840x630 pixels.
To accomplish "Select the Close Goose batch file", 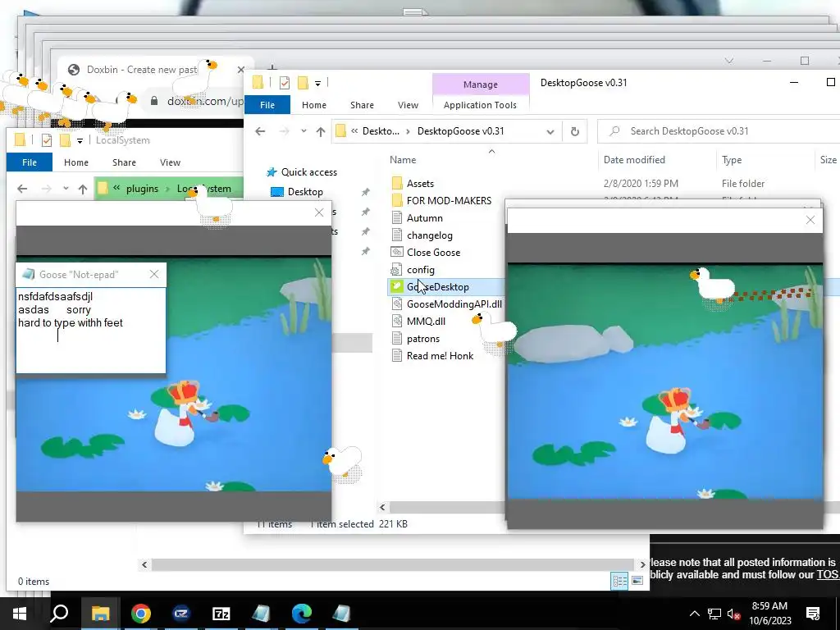I will click(433, 253).
